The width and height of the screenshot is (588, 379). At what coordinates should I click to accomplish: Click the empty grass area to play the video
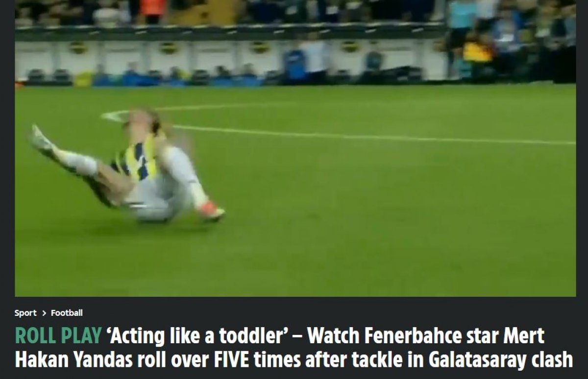pyautogui.click(x=392, y=220)
